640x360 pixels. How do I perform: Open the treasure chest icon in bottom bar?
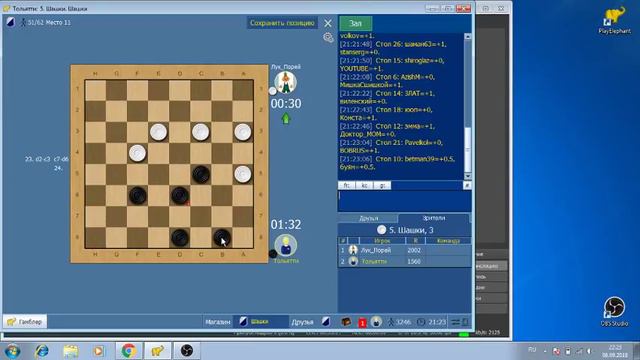click(346, 322)
